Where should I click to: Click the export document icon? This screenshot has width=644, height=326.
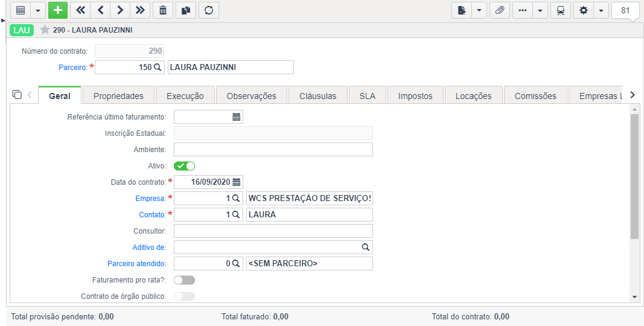pyautogui.click(x=462, y=10)
